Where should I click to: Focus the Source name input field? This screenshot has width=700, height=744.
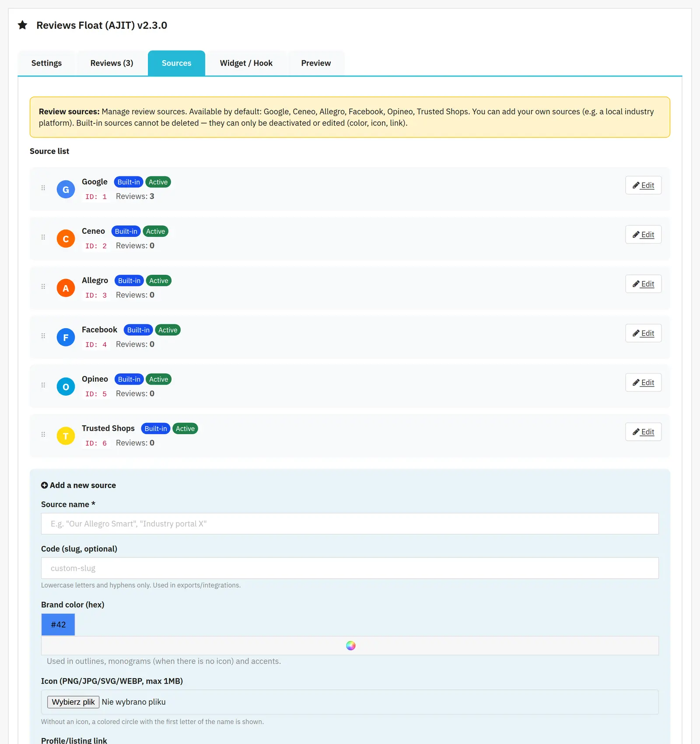pyautogui.click(x=350, y=524)
